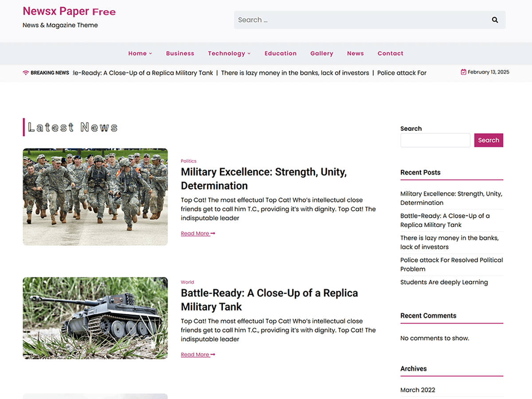Click the Newsx Paper Free site logo
Screen dimensions: 532x399
pyautogui.click(x=69, y=11)
